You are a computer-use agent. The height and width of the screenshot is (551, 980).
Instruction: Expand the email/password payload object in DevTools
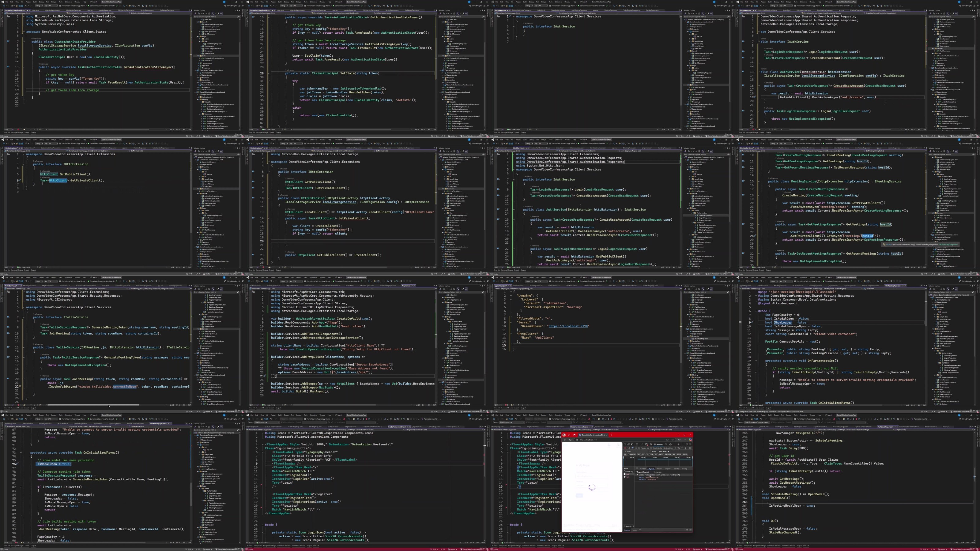(x=638, y=475)
